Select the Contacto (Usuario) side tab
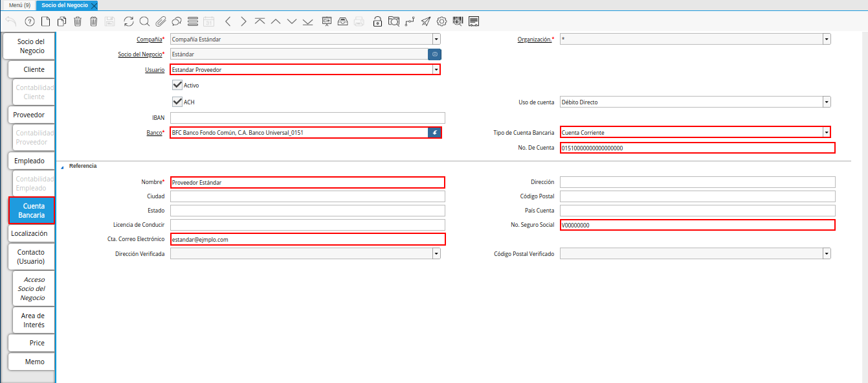Image resolution: width=868 pixels, height=383 pixels. 31,257
